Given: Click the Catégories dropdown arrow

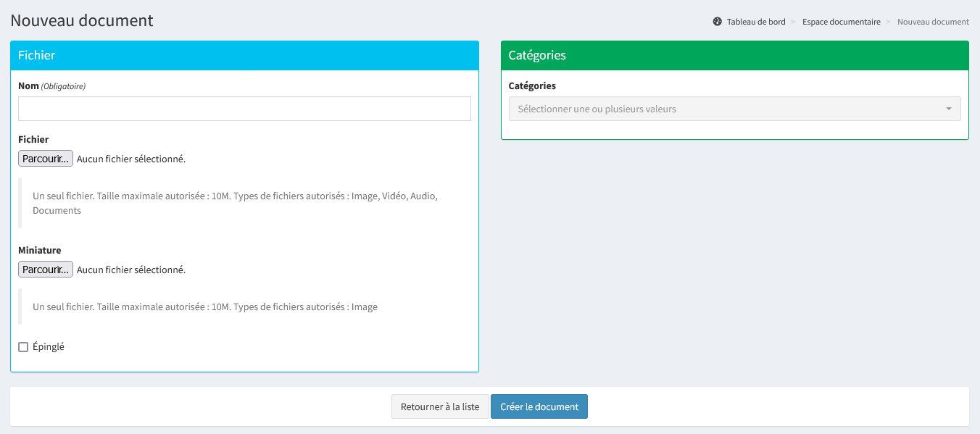Looking at the screenshot, I should [x=949, y=109].
